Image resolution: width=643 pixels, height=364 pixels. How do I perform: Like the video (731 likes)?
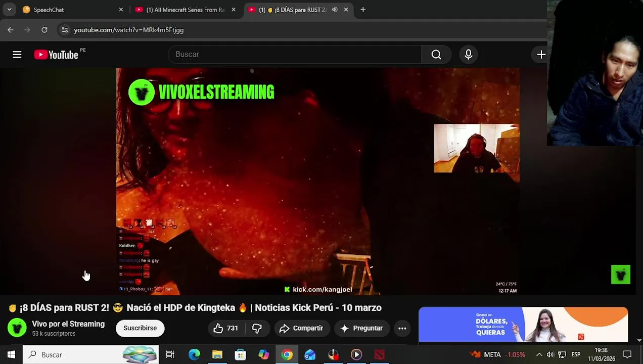(x=226, y=328)
